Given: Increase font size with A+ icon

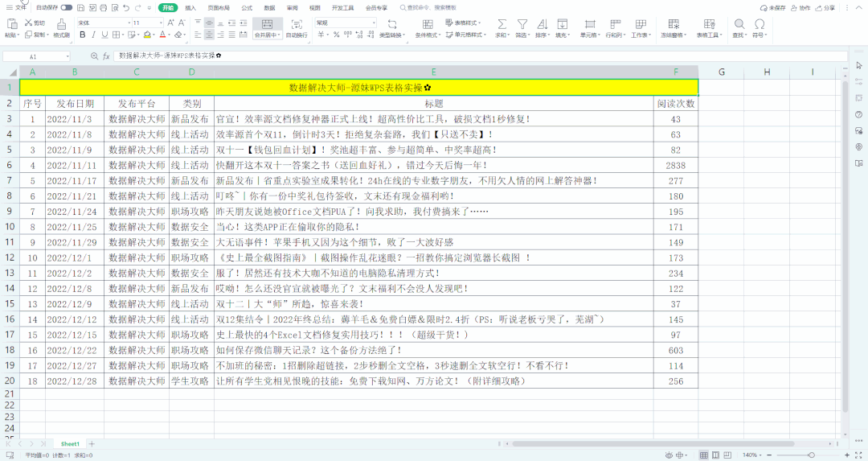Looking at the screenshot, I should 170,23.
